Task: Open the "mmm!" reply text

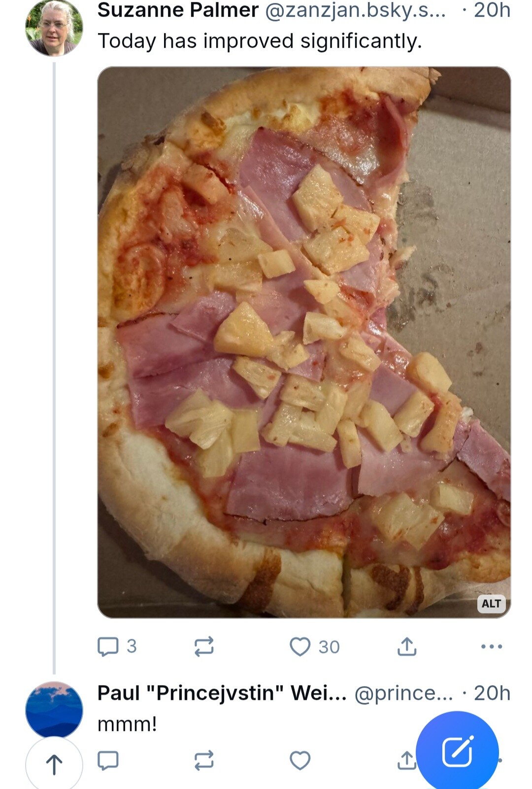Action: [127, 724]
